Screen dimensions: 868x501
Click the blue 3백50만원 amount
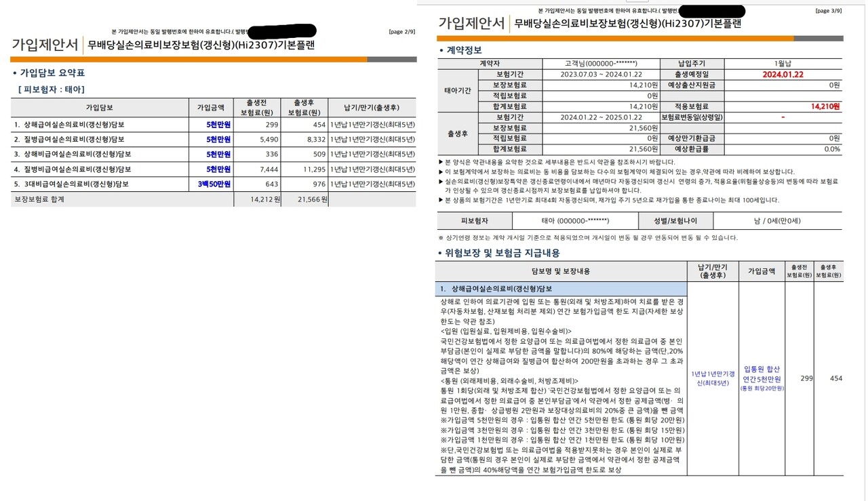pos(214,184)
